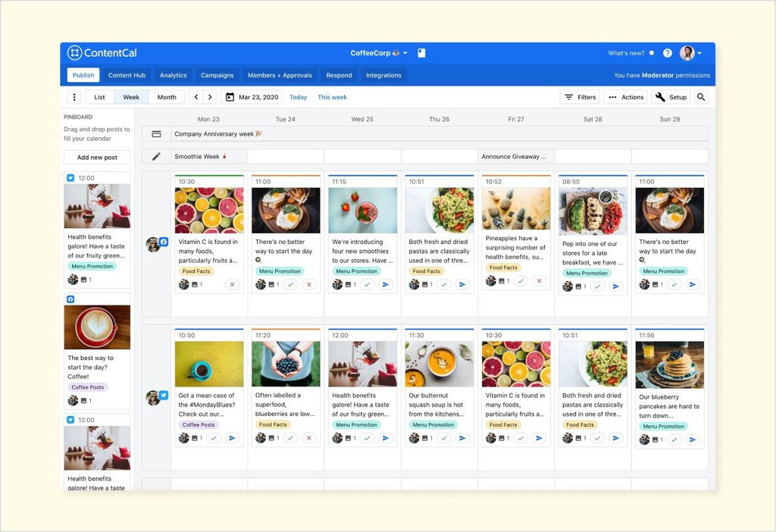Select the Mon 23 column header

208,119
